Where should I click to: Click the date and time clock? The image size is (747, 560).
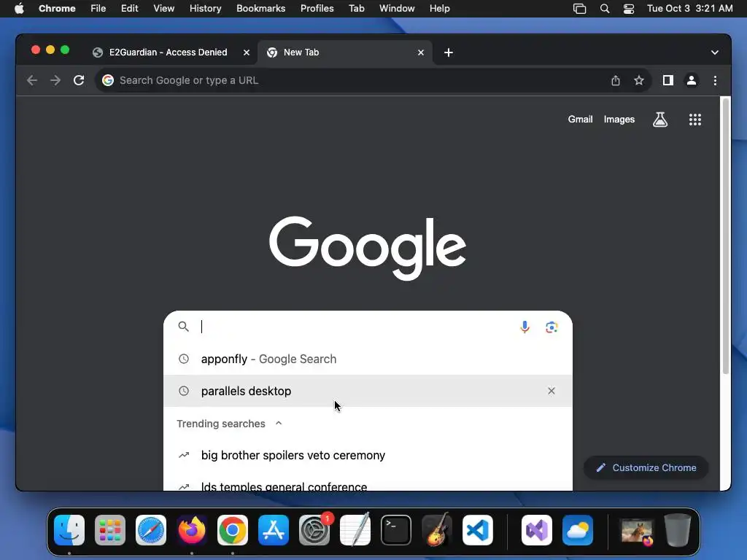click(x=690, y=9)
